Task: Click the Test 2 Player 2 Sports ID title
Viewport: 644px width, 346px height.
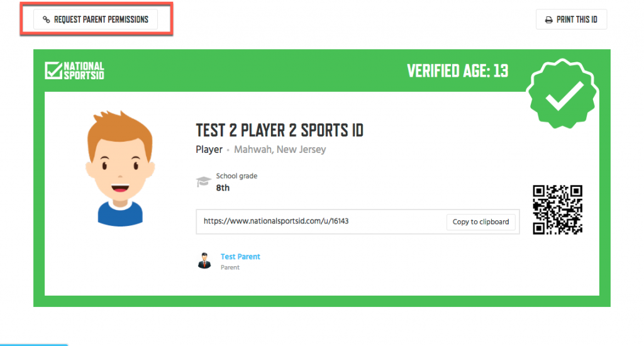Action: tap(279, 130)
